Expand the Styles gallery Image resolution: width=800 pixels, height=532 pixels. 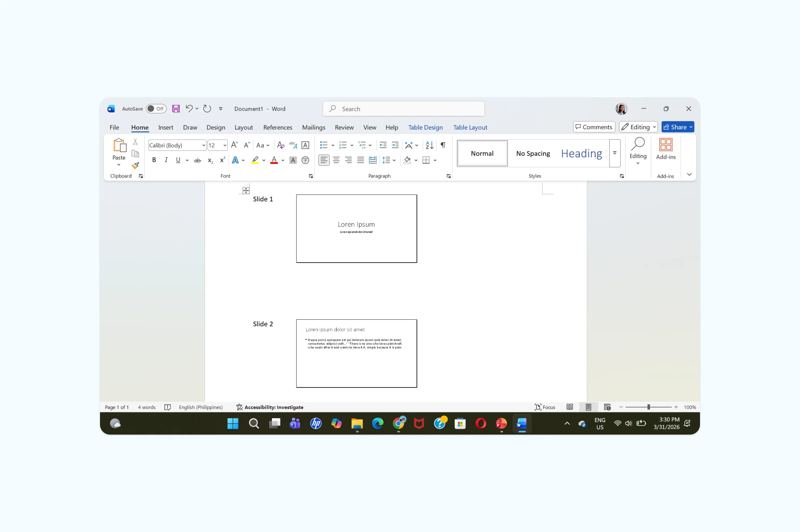tap(614, 153)
